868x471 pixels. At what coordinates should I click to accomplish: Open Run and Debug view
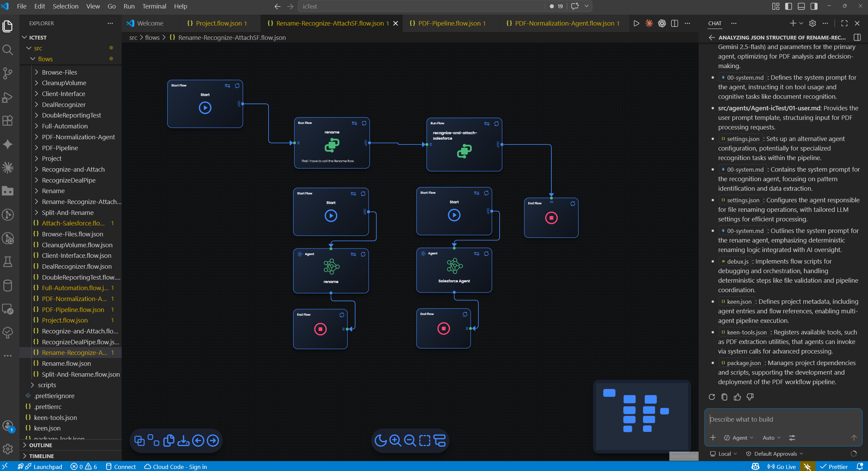(7, 97)
